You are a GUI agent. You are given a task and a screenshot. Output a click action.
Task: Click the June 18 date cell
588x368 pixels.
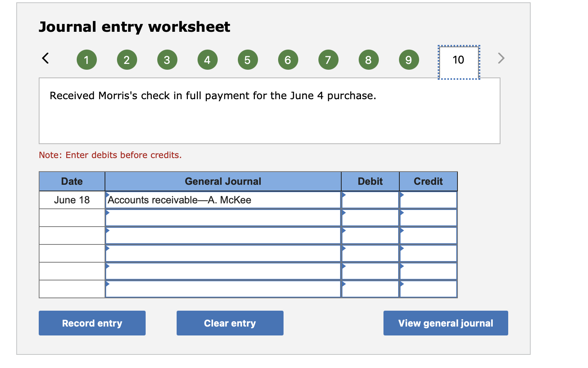tap(72, 200)
